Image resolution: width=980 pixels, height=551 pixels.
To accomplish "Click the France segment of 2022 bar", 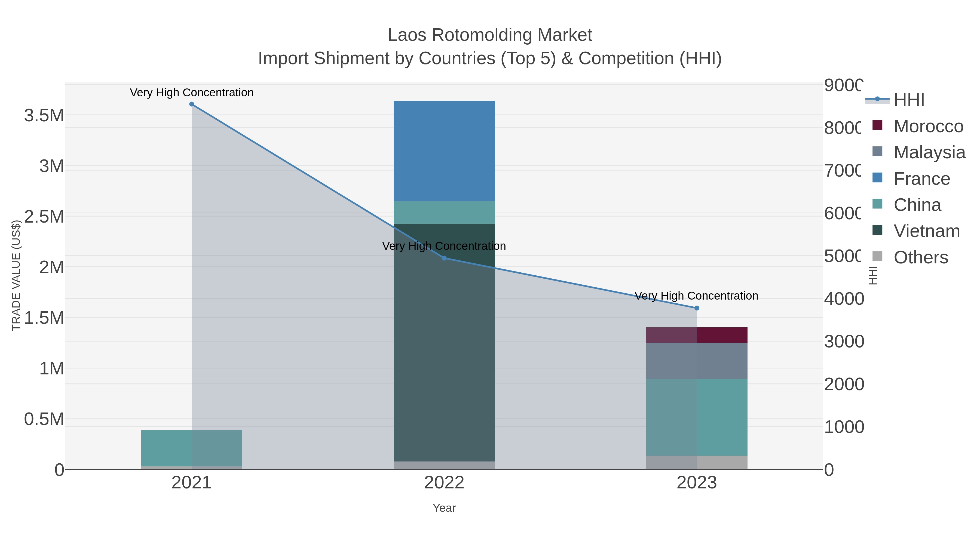I will click(x=444, y=151).
